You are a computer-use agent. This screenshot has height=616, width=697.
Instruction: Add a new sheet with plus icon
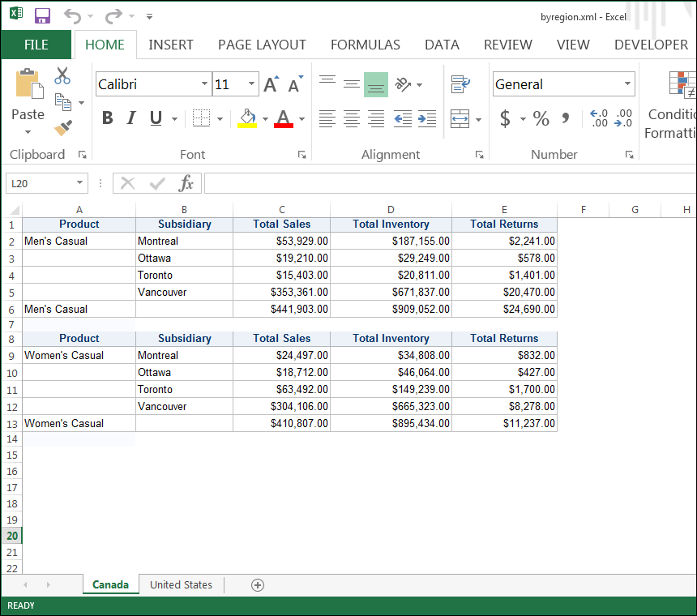(258, 584)
